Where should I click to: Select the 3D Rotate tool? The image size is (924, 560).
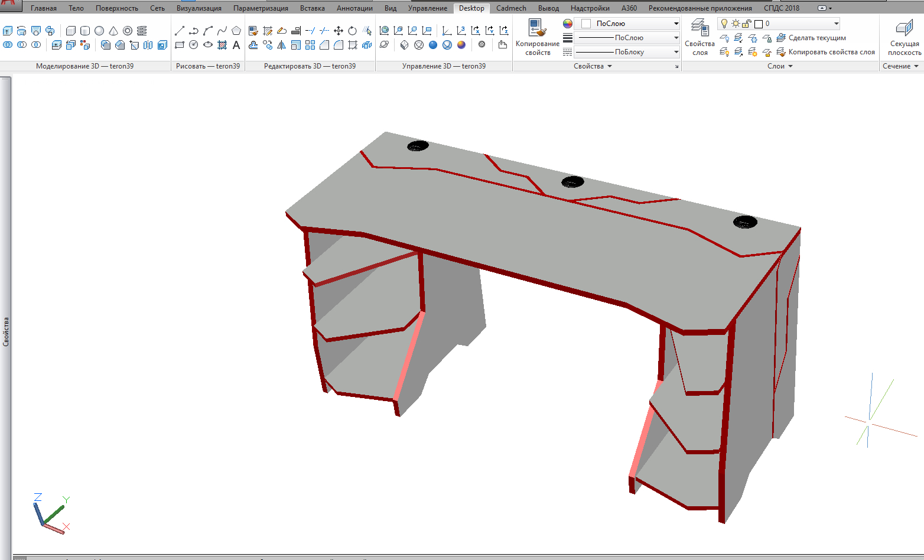point(353,31)
